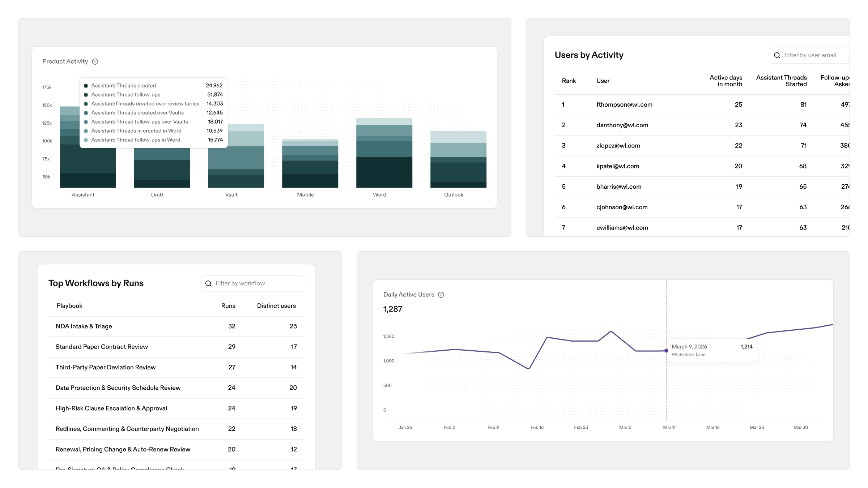
Task: Open fthompson@wl.com user row
Action: point(624,105)
